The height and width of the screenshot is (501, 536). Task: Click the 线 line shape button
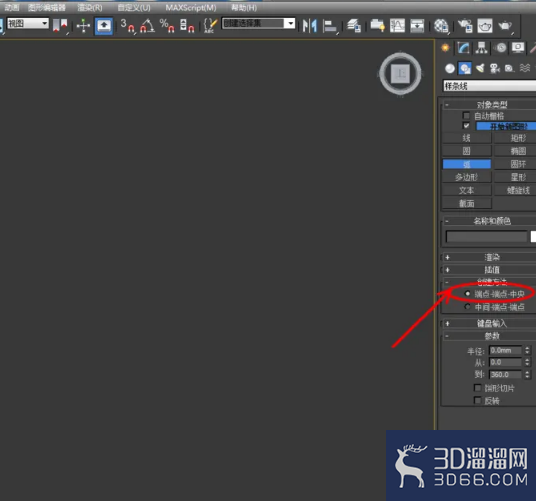(x=467, y=138)
